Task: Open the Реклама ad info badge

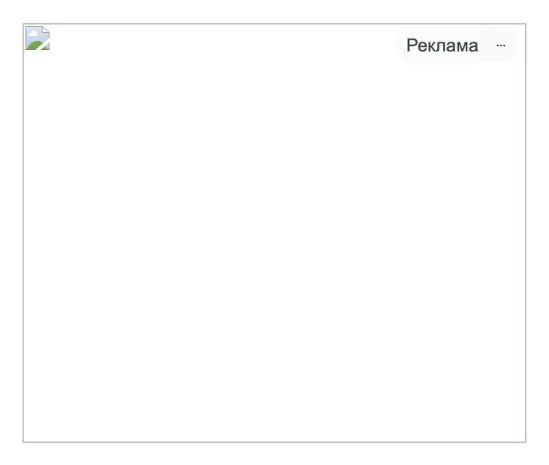Action: pyautogui.click(x=442, y=46)
